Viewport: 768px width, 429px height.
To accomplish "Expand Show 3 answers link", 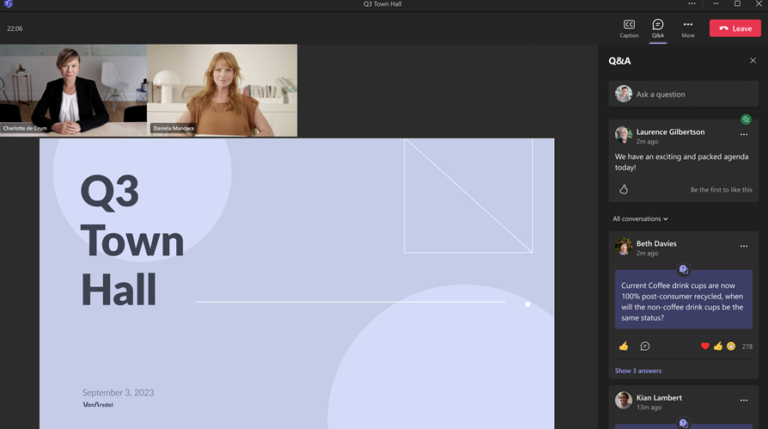I will [638, 371].
